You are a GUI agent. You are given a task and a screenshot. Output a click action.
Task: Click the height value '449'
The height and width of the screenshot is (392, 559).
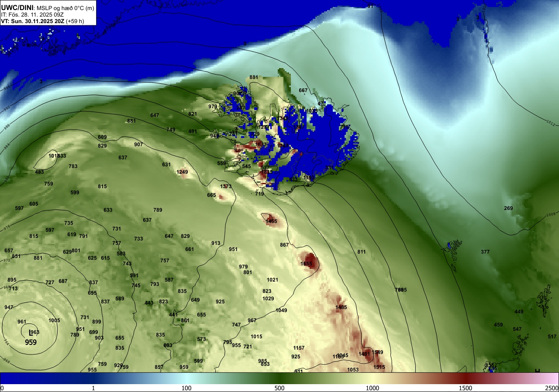(x=519, y=312)
